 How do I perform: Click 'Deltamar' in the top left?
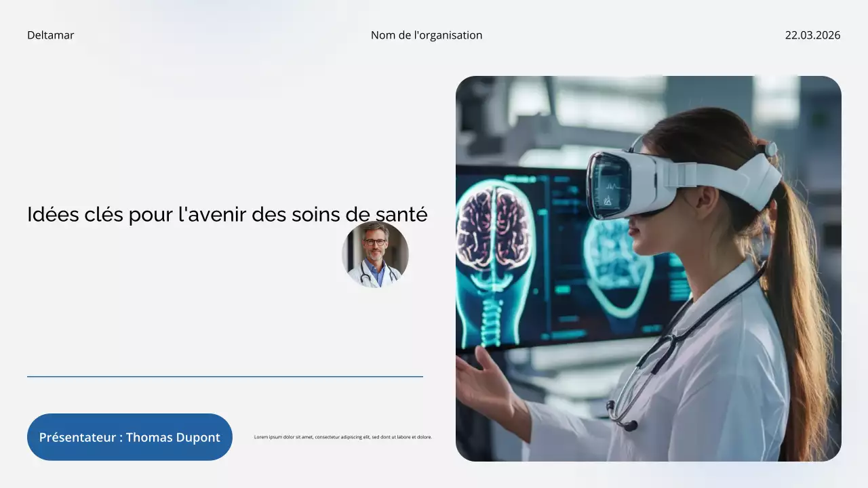tap(50, 35)
